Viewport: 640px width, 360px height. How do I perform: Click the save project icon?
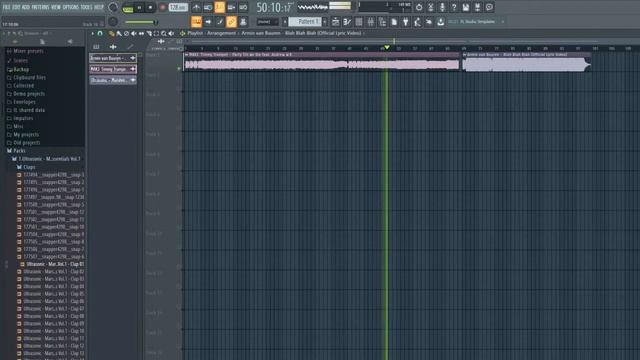pos(466,7)
